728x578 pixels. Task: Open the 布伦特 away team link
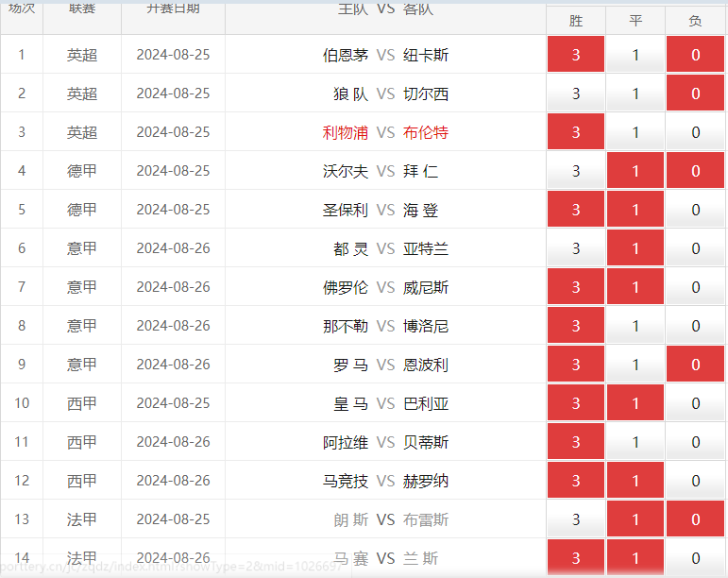[x=426, y=132]
